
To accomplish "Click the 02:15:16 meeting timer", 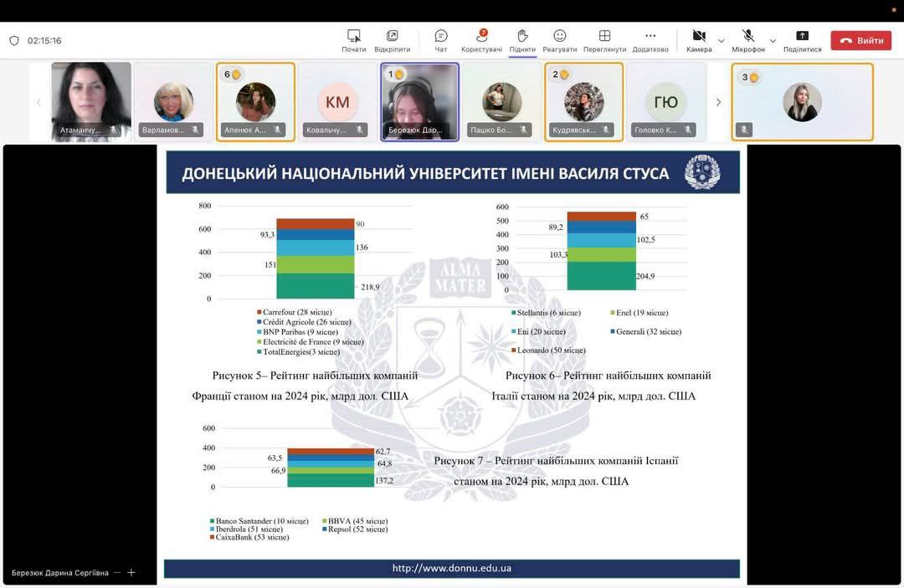I will tap(44, 40).
